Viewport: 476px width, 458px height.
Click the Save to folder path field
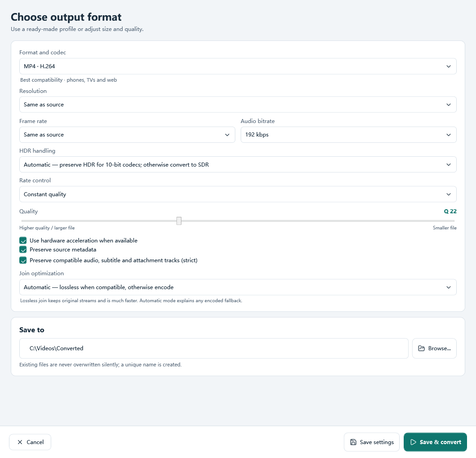[214, 348]
